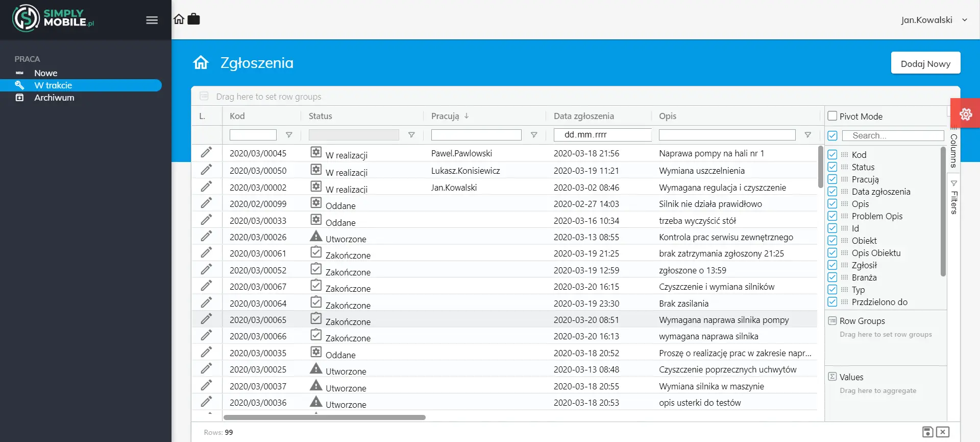This screenshot has width=980, height=442.
Task: Click the horizontal scrollbar of the grid
Action: pos(324,417)
